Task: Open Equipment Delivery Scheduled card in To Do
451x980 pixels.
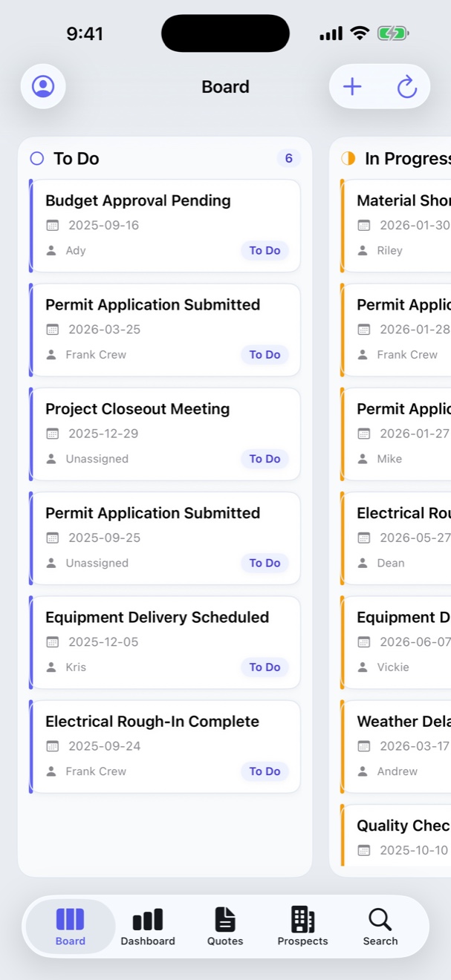Action: click(166, 642)
